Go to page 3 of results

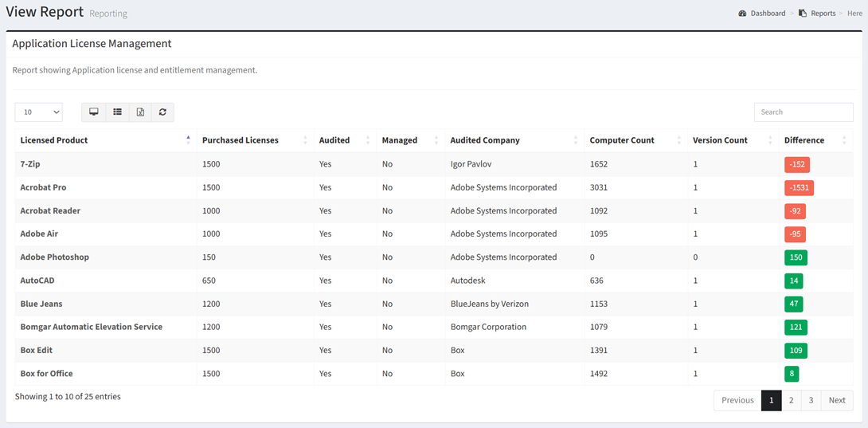(x=811, y=400)
